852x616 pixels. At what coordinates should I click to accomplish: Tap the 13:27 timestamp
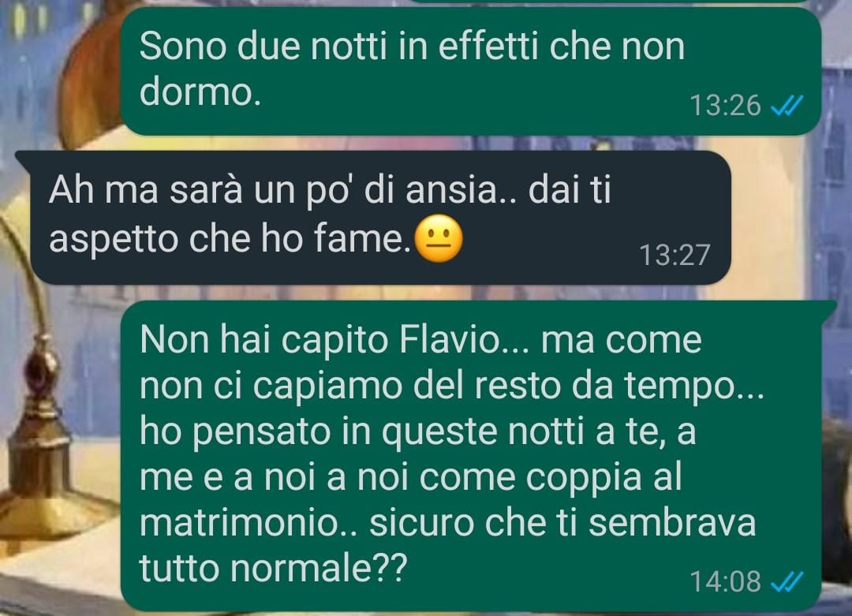pos(674,255)
